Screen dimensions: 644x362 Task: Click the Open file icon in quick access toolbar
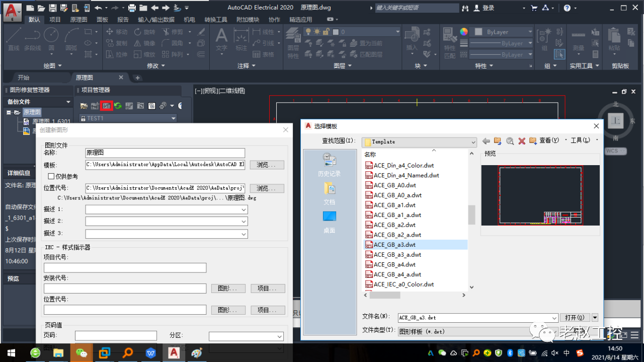tap(41, 8)
